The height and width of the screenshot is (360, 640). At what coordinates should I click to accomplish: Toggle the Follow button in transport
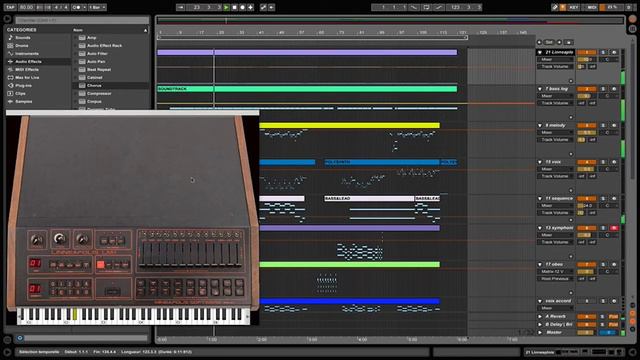click(181, 7)
